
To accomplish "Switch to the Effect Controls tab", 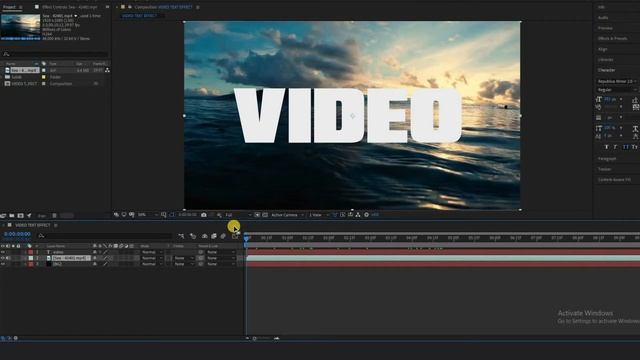I will (70, 7).
